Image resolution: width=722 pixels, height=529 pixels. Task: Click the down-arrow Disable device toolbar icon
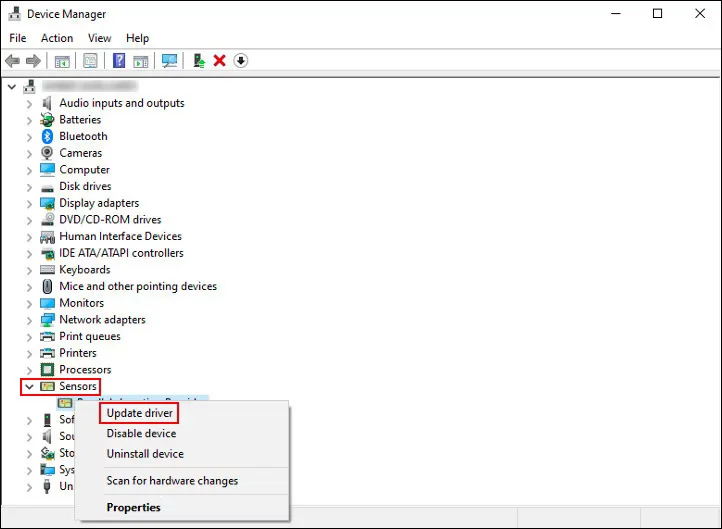tap(241, 61)
